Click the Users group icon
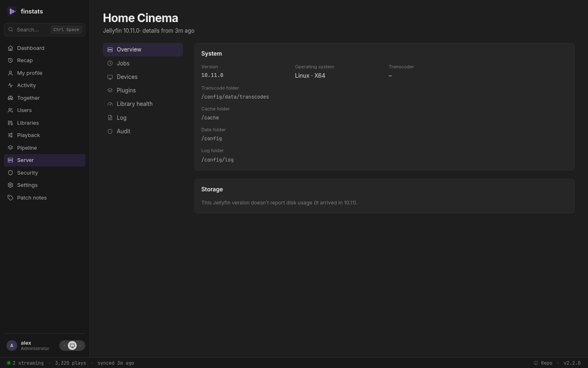 (x=10, y=110)
